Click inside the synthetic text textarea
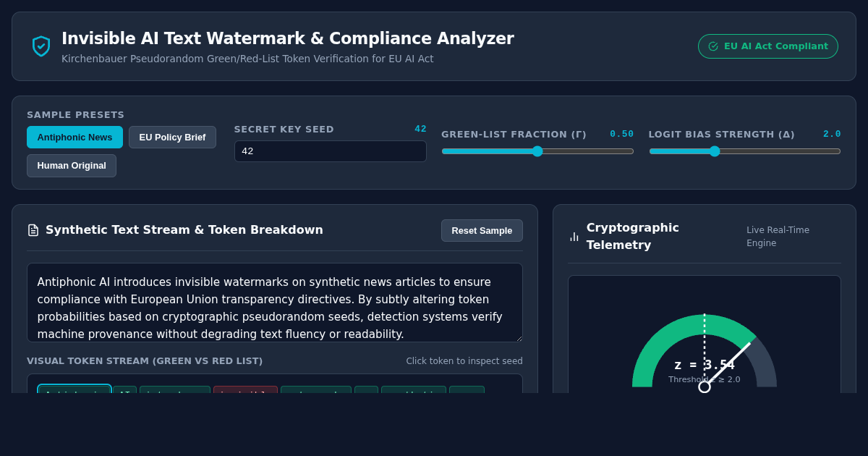Image resolution: width=868 pixels, height=456 pixels. pos(275,303)
